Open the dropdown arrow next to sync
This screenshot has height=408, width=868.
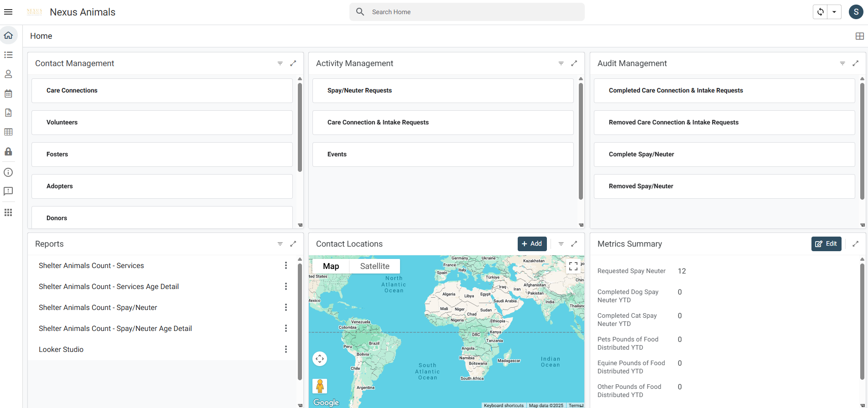pyautogui.click(x=834, y=12)
